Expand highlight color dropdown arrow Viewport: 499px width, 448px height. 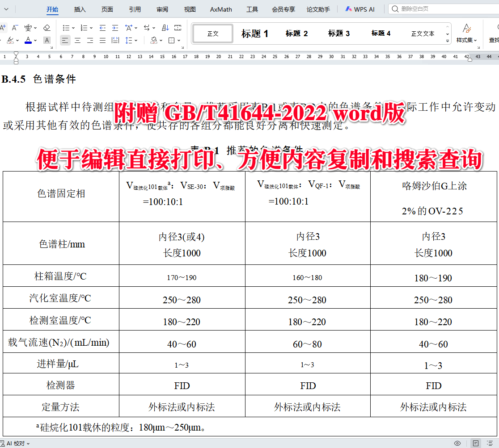17,40
